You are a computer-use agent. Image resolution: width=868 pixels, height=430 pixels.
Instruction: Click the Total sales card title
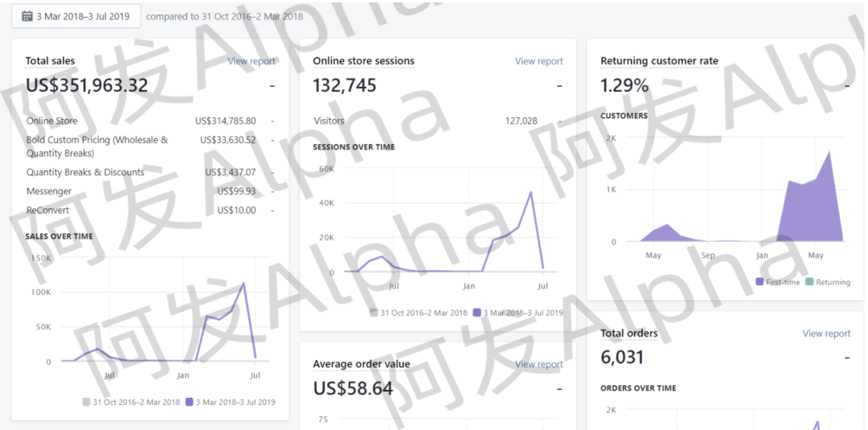pyautogui.click(x=50, y=61)
